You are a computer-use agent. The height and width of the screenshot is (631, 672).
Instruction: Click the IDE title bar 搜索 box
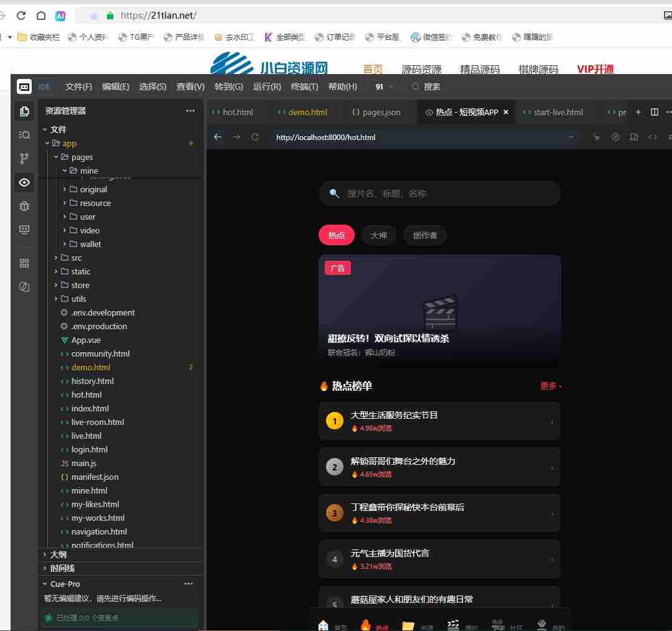click(426, 86)
